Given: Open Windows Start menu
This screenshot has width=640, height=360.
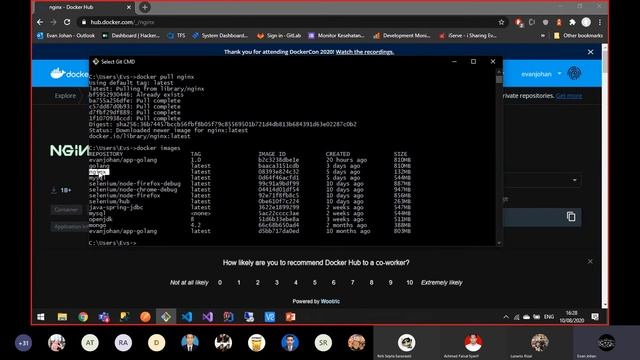Looking at the screenshot, I should (41, 317).
